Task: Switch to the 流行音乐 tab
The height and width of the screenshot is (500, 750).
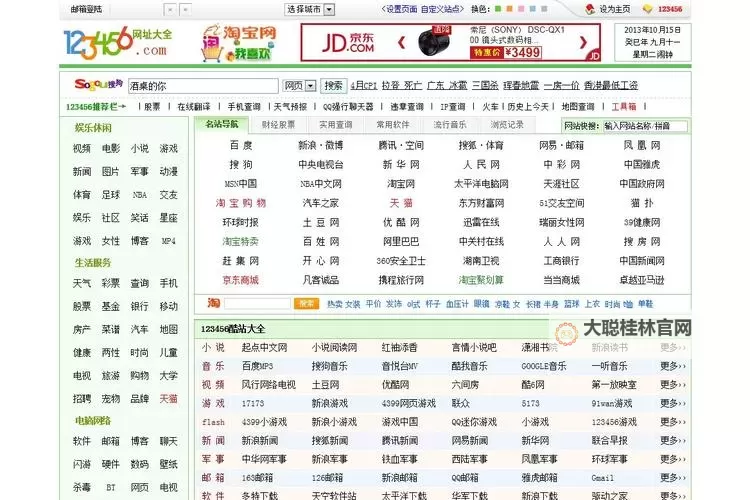Action: 450,125
